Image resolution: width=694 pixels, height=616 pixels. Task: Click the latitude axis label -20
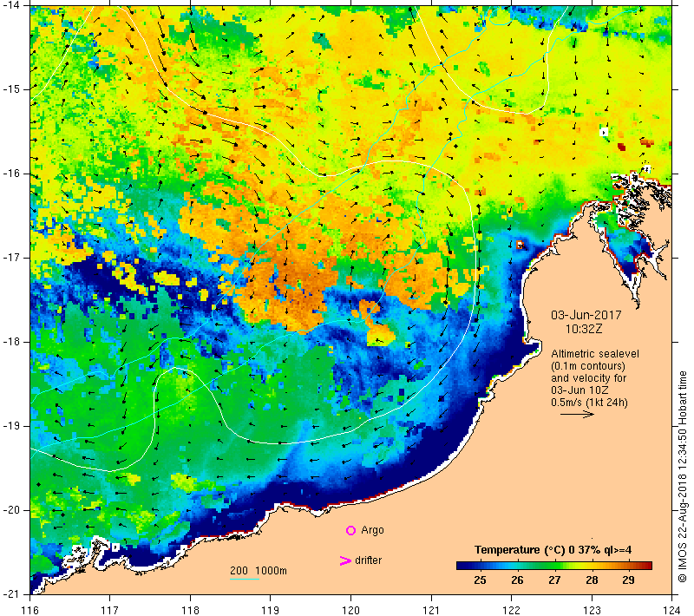pyautogui.click(x=11, y=510)
